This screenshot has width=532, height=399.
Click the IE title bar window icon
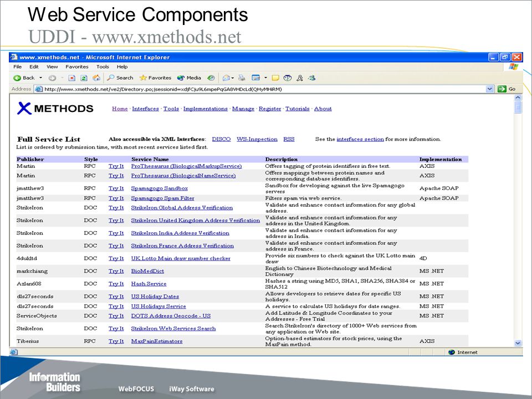pyautogui.click(x=14, y=57)
